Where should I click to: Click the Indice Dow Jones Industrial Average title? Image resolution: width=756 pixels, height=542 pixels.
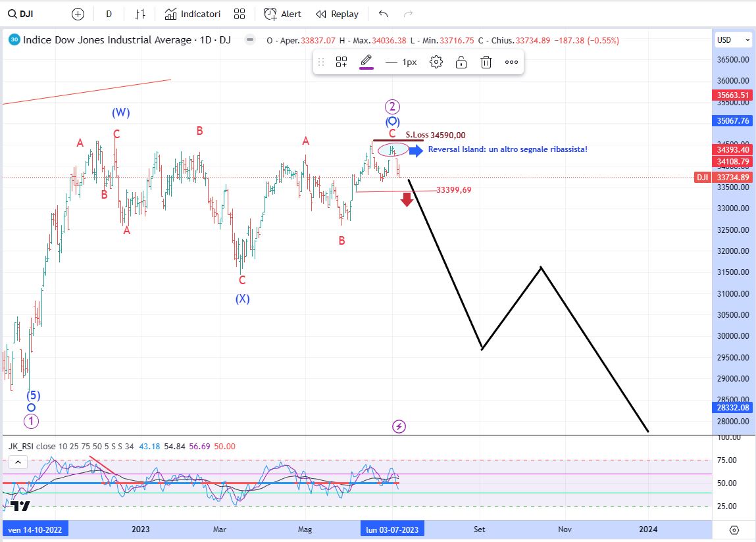click(127, 40)
